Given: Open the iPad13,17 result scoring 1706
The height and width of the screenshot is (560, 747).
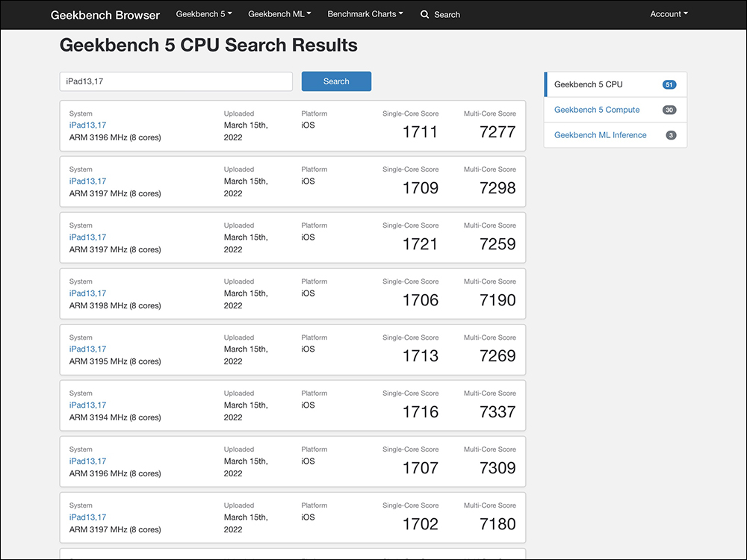Looking at the screenshot, I should (87, 293).
